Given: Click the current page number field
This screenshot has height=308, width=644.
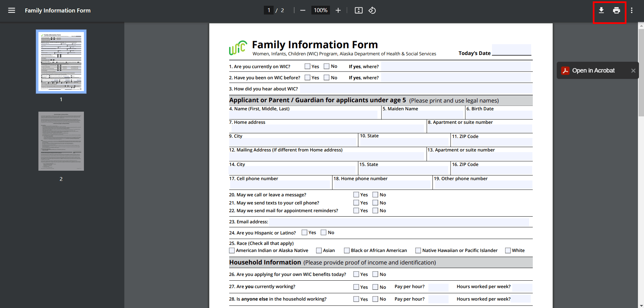Looking at the screenshot, I should click(269, 10).
